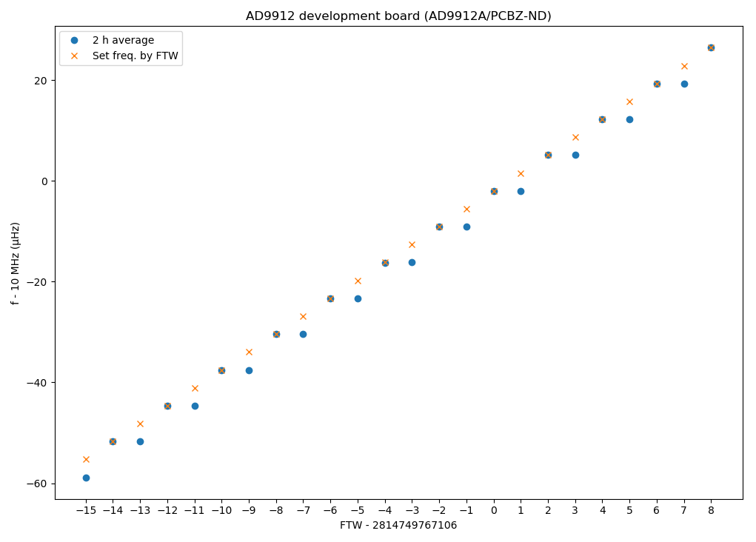This screenshot has width=756, height=542.
Task: Click x-axis tick label '−7'
Action: click(x=304, y=511)
